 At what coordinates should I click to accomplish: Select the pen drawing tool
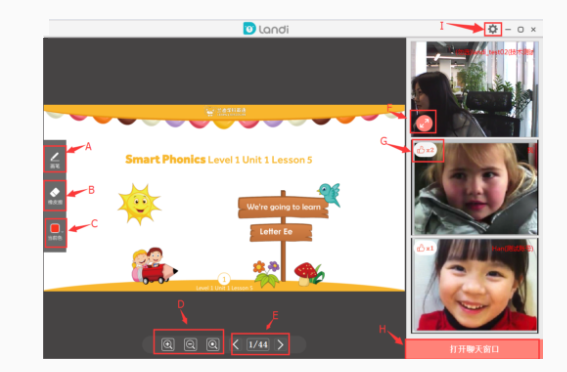coord(55,159)
